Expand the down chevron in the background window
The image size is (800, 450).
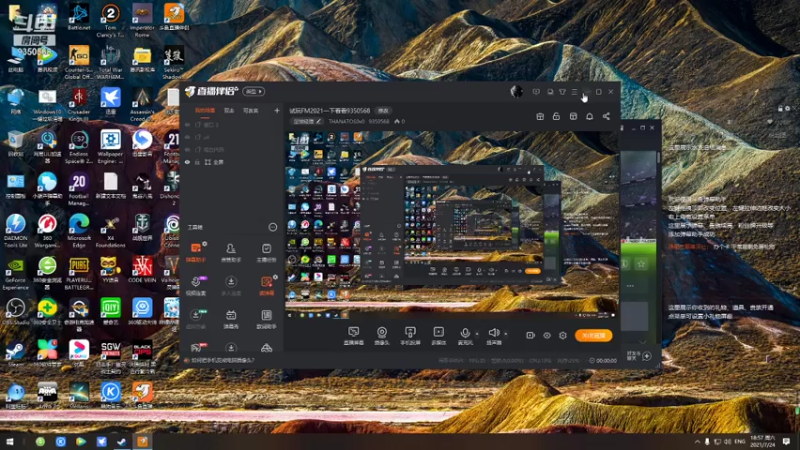point(642,342)
